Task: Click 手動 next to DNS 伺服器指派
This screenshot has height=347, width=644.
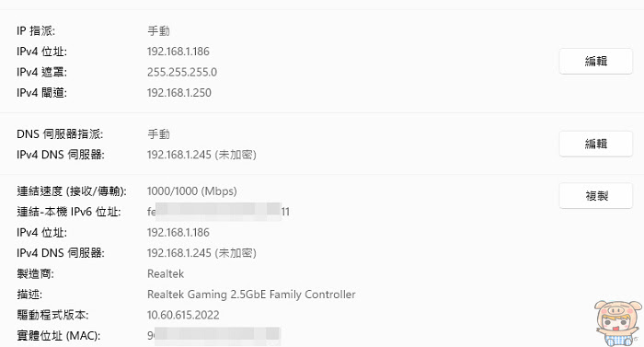Action: coord(158,134)
